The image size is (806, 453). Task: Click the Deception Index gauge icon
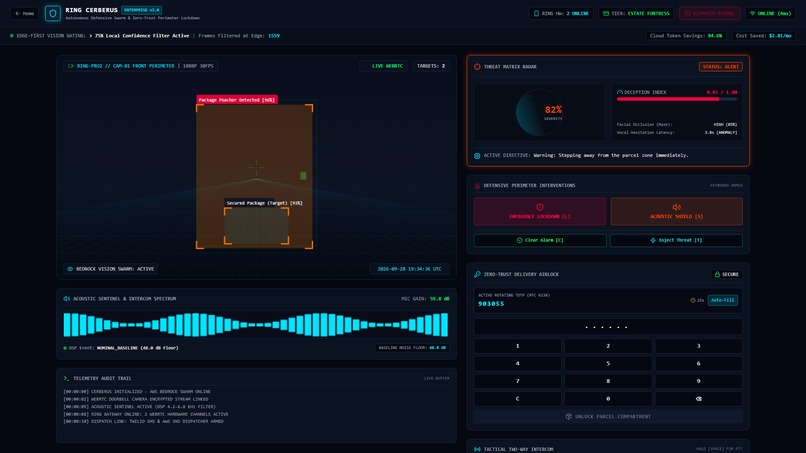[x=619, y=92]
